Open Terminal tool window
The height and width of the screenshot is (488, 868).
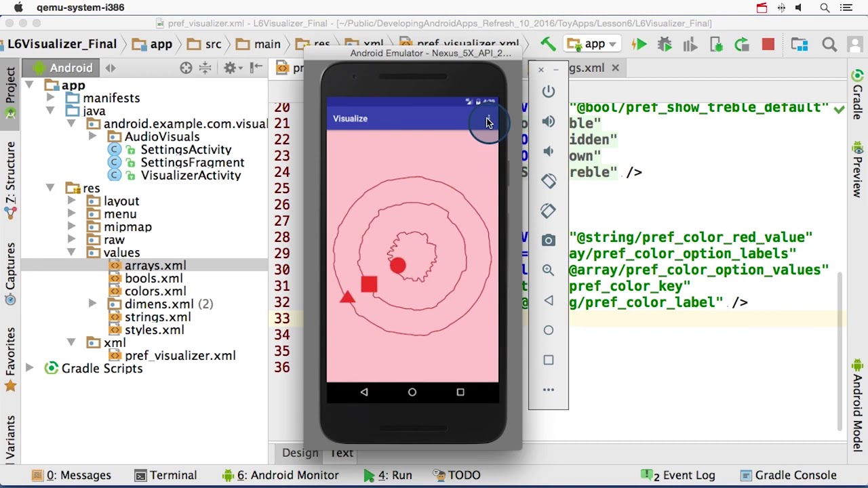coord(165,475)
